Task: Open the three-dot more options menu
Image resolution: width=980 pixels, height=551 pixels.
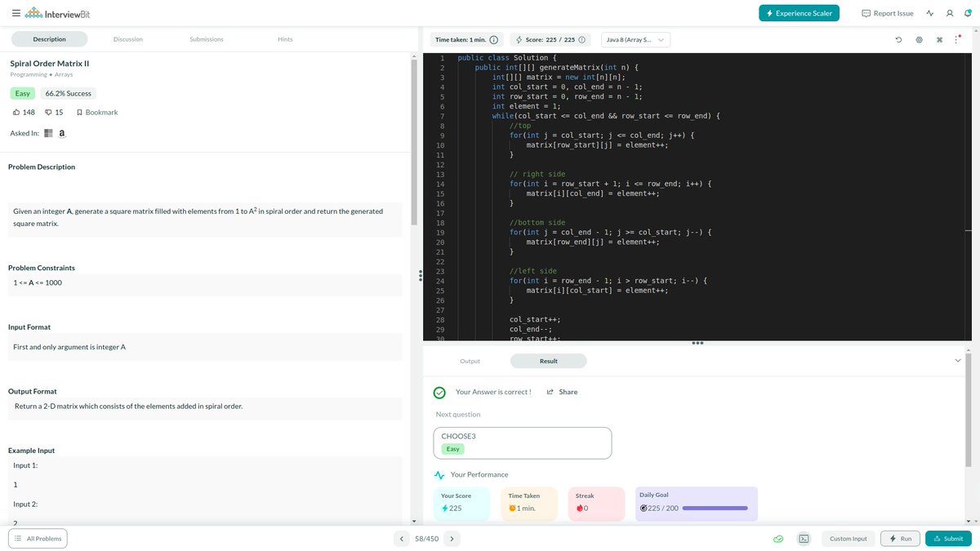Action: (958, 39)
